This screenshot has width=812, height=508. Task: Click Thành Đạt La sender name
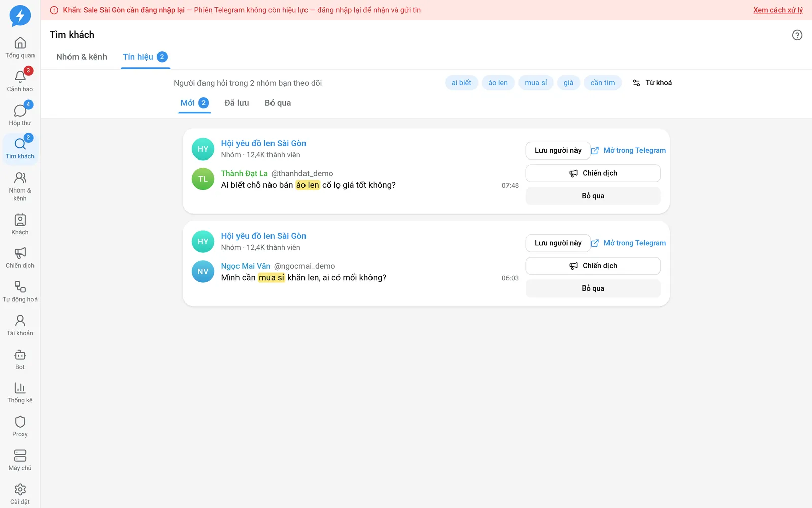click(x=244, y=173)
